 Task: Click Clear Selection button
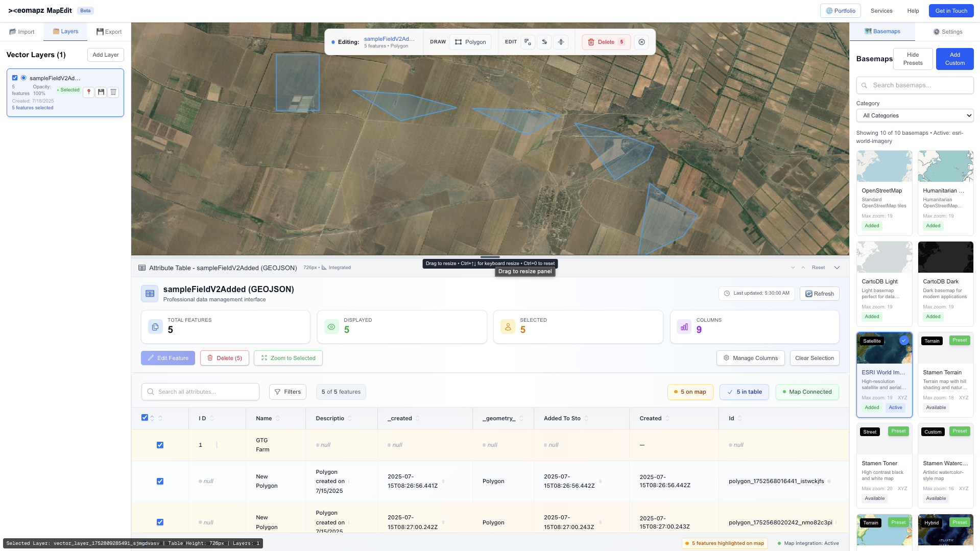click(x=815, y=358)
